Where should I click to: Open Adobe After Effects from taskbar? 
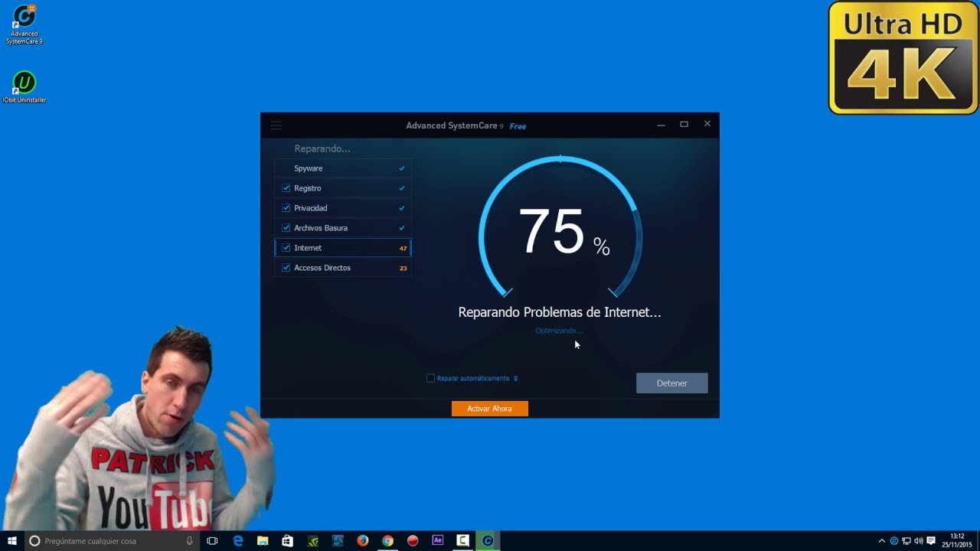point(437,540)
